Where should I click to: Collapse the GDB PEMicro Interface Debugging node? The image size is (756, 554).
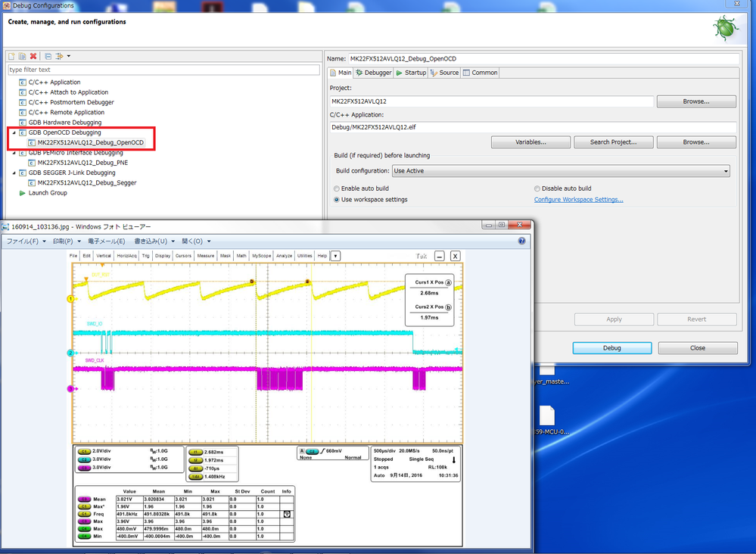pyautogui.click(x=14, y=153)
